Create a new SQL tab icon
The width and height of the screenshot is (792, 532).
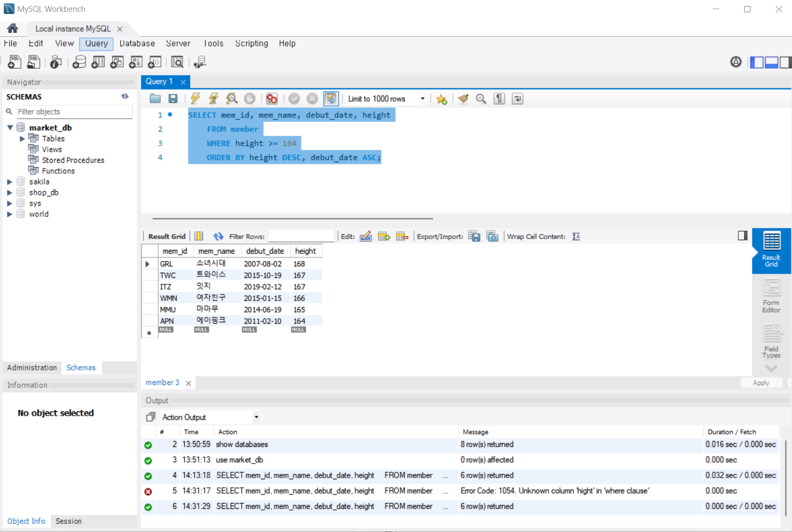click(15, 62)
